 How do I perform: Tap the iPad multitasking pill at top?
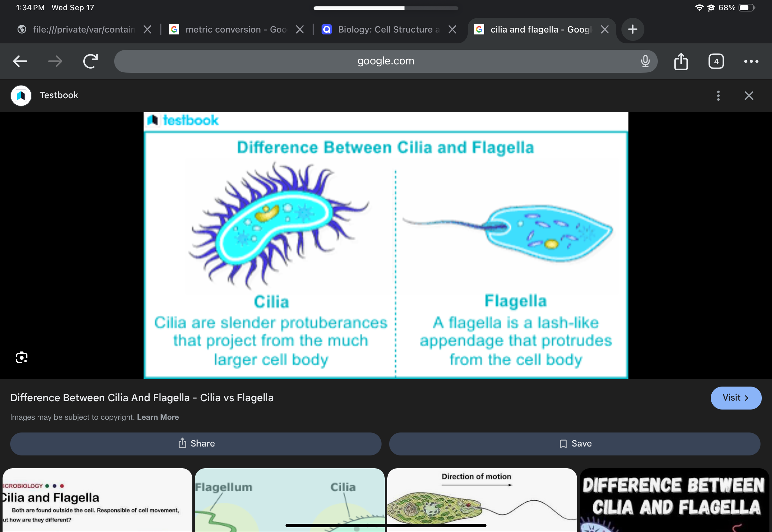[386, 8]
